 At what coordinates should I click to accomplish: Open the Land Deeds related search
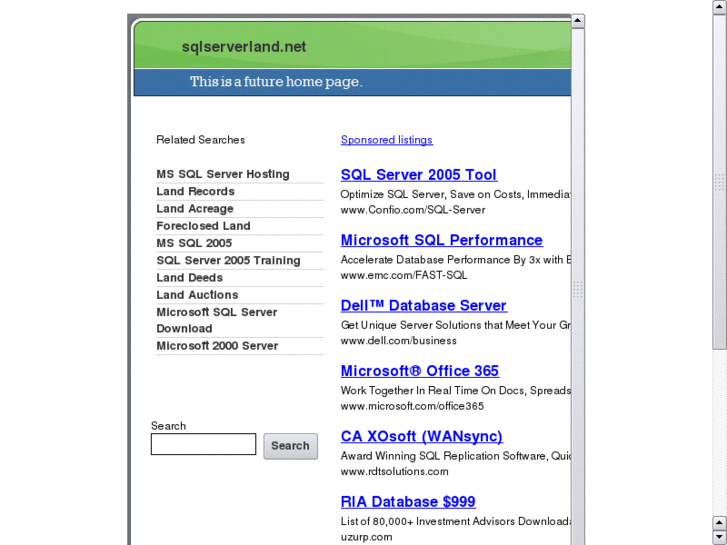point(189,277)
